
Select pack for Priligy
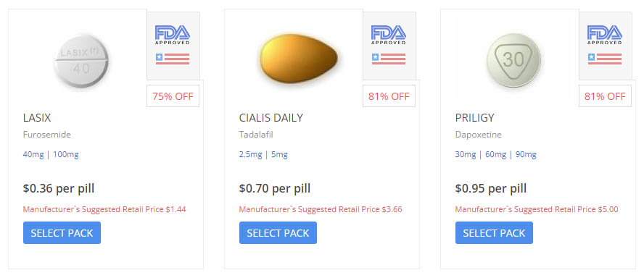[x=494, y=233]
